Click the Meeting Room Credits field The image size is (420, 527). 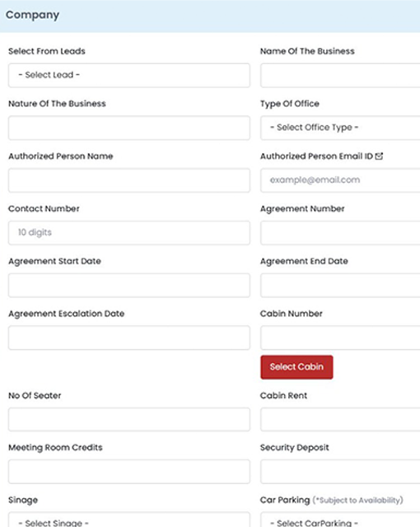[x=129, y=472]
